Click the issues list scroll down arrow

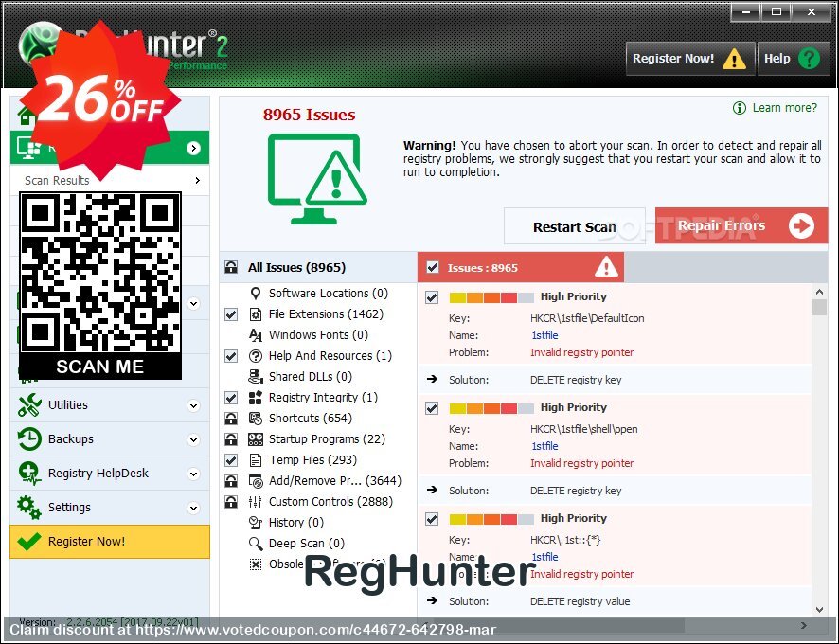(819, 609)
